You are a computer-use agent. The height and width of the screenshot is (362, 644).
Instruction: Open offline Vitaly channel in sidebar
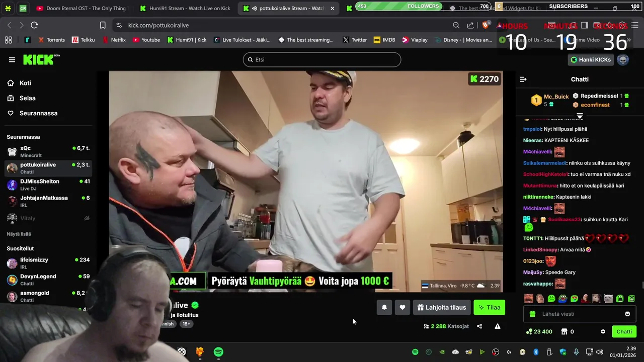[48, 218]
